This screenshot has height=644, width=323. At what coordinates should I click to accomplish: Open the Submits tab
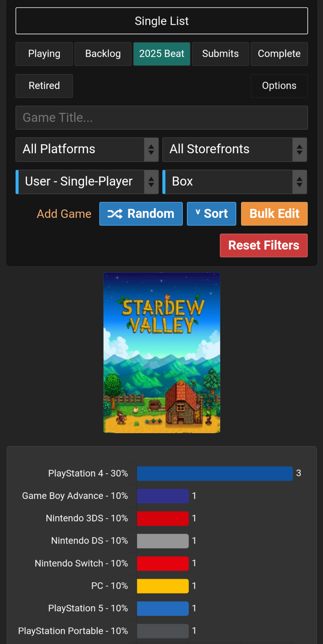(221, 54)
